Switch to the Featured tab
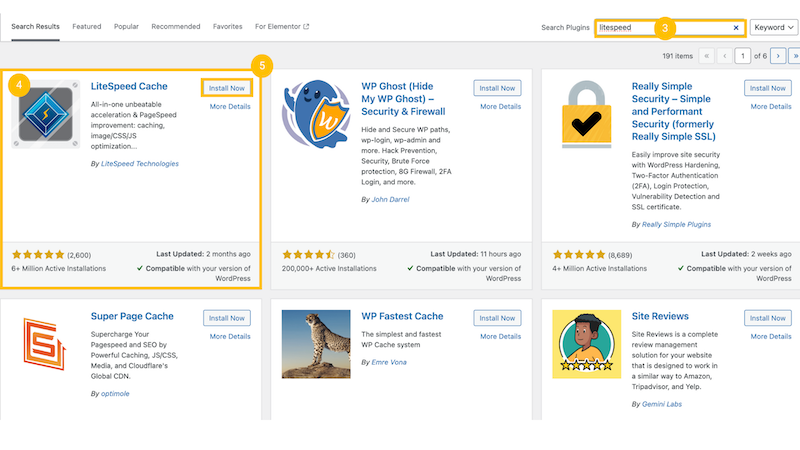The height and width of the screenshot is (450, 800). tap(86, 26)
